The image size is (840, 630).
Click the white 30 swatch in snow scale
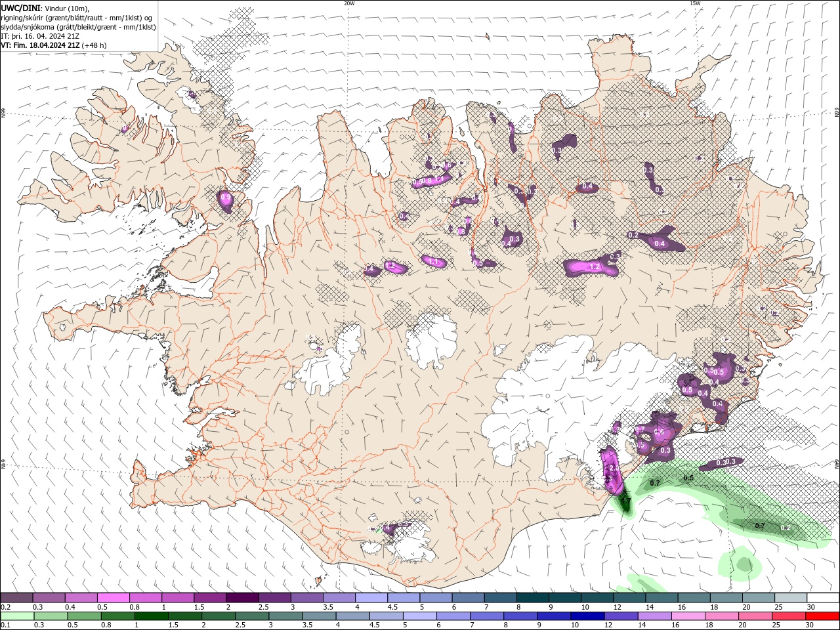(823, 597)
